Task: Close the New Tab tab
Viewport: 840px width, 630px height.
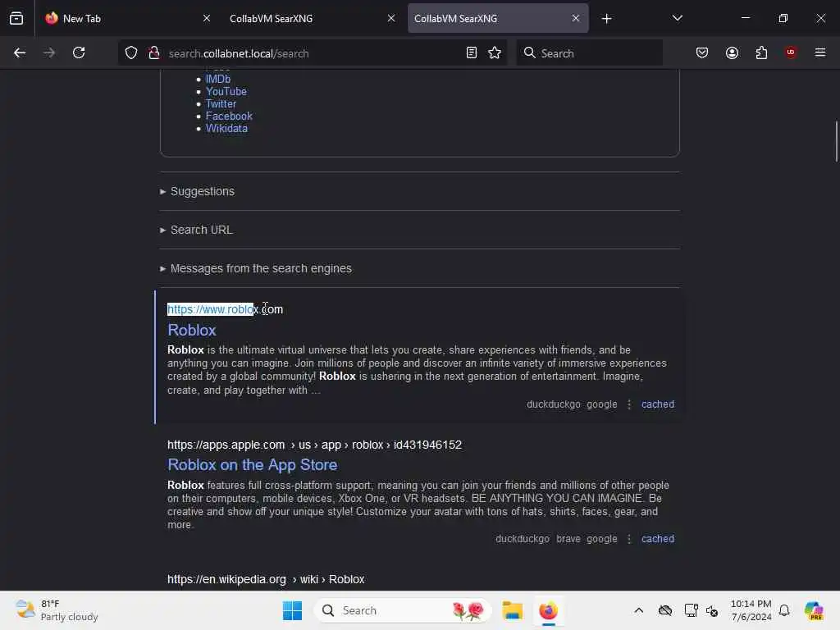Action: pos(207,18)
